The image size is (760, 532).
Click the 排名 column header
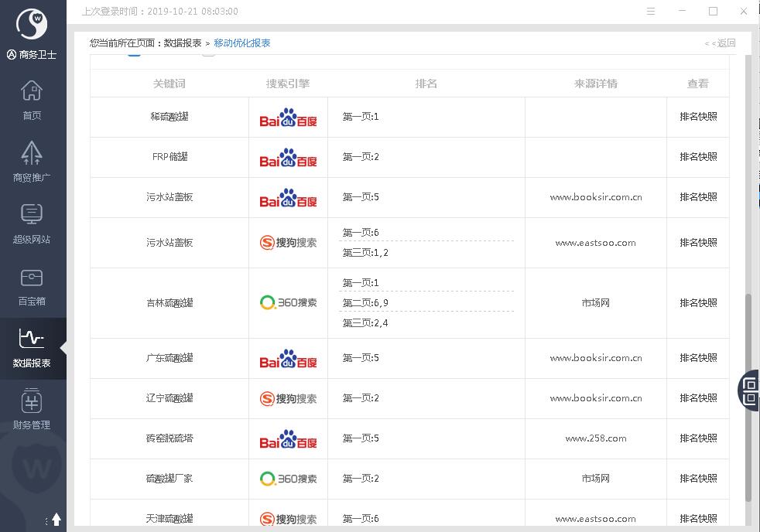(426, 84)
